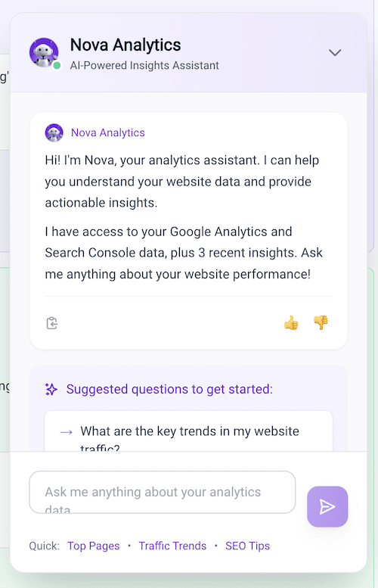Screen dimensions: 378x588
Task: Click the Nova Analytics header title
Action: pyautogui.click(x=125, y=45)
